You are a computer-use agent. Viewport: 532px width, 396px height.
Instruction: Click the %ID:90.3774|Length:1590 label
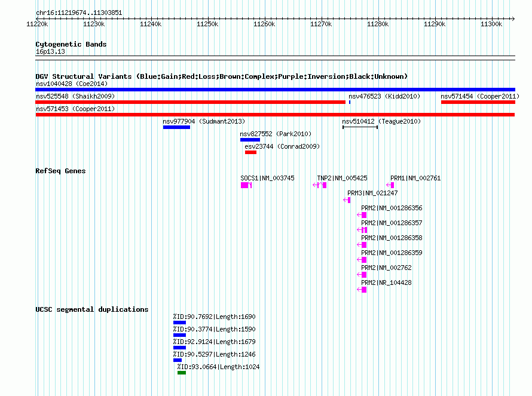(x=214, y=329)
